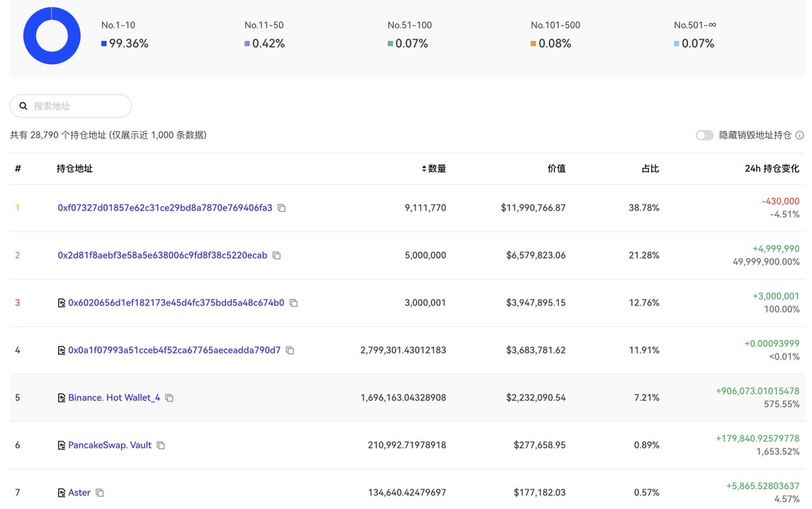Click the contract icon beside Aster
Image resolution: width=812 pixels, height=509 pixels.
pos(62,493)
